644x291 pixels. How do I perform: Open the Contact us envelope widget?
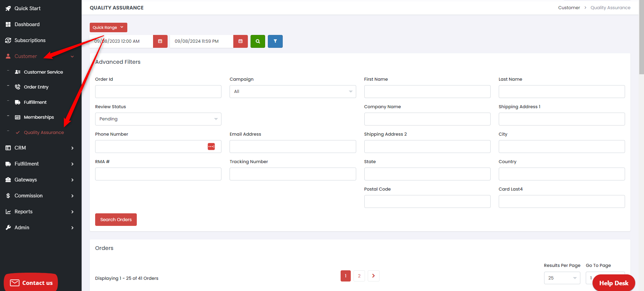(x=31, y=283)
